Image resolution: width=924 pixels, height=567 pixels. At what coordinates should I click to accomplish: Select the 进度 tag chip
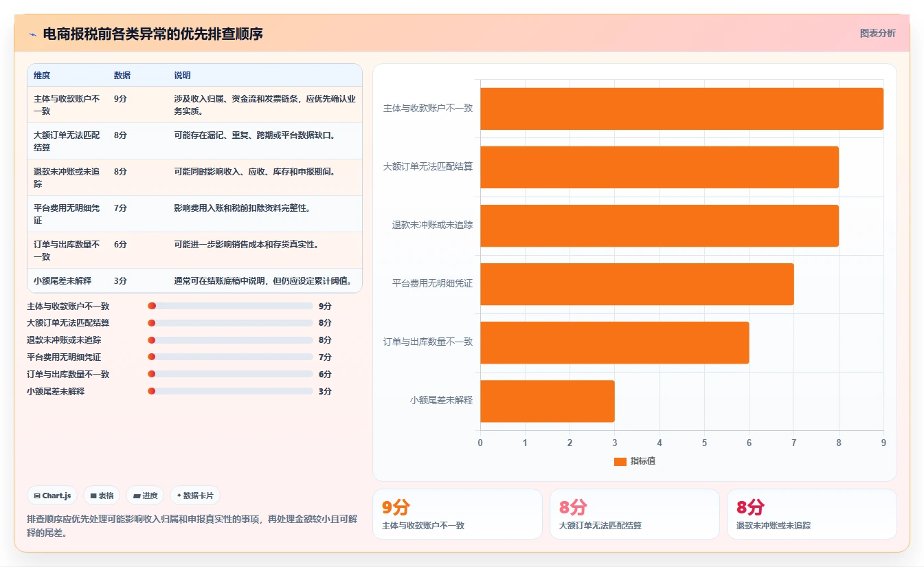tap(145, 496)
